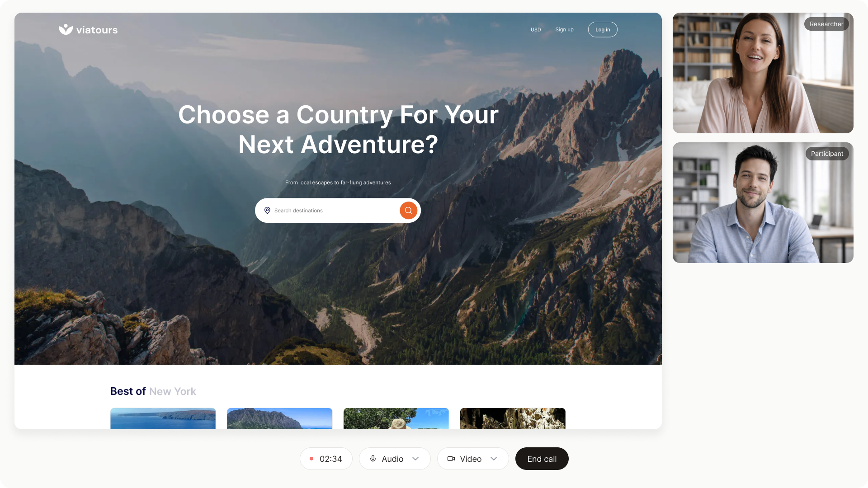This screenshot has width=868, height=488.
Task: Click the viatours logo icon
Action: 66,29
